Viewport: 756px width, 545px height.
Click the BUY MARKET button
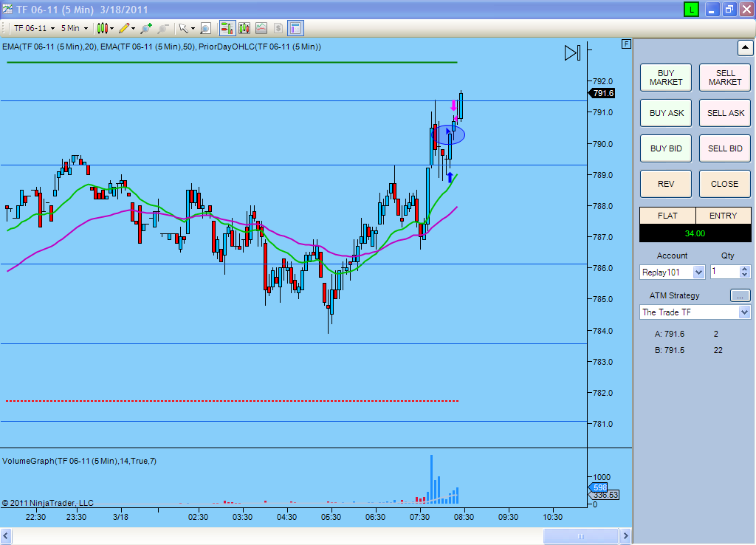666,78
